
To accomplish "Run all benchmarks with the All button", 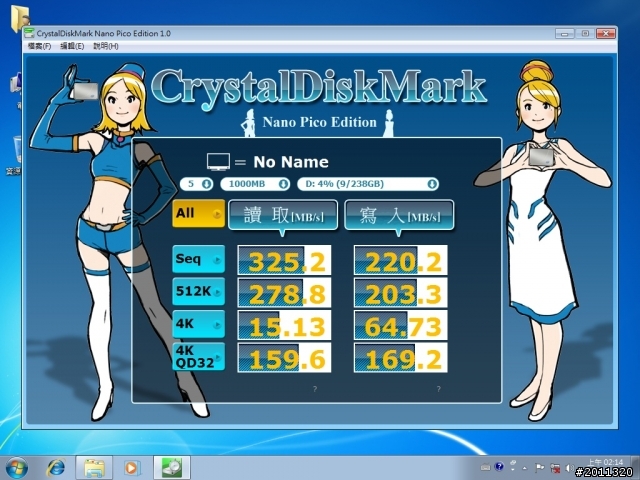I will tap(198, 213).
